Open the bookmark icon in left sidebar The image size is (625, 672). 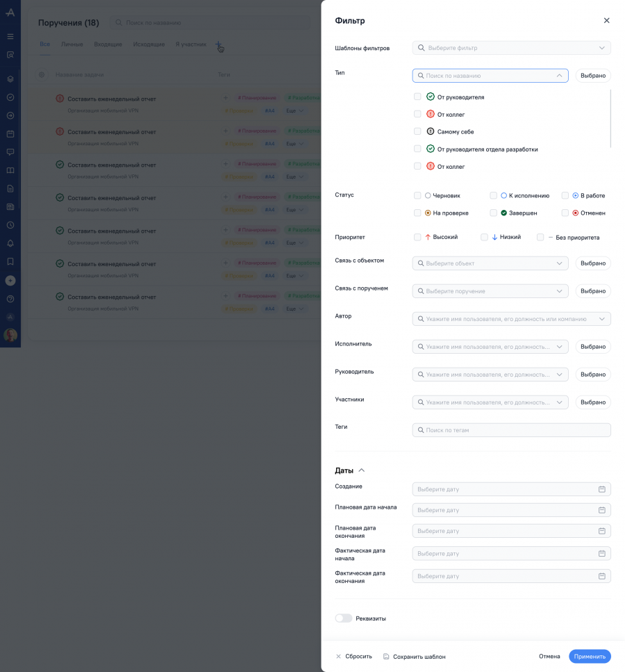(10, 262)
